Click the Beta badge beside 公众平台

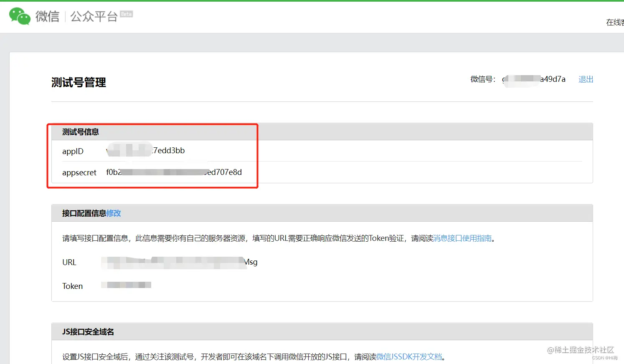coord(126,14)
